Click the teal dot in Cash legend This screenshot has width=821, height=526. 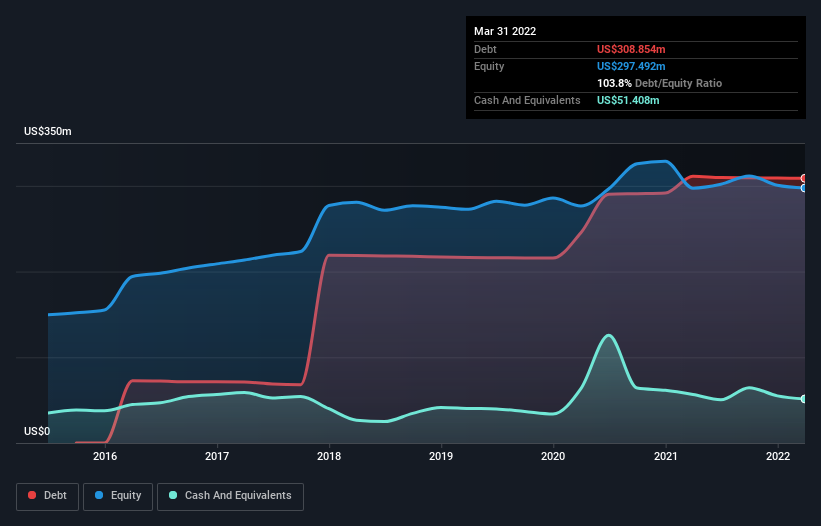[x=173, y=495]
